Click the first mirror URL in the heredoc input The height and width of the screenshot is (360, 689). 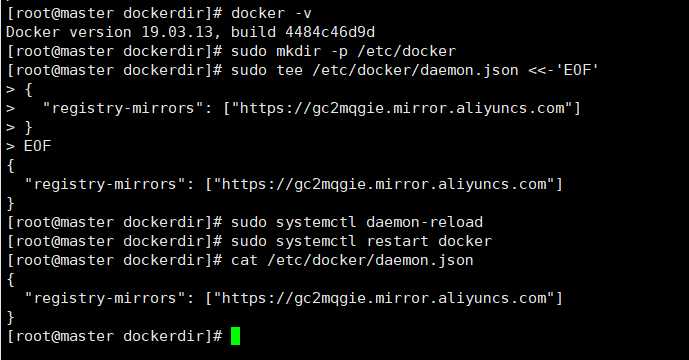(x=402, y=108)
